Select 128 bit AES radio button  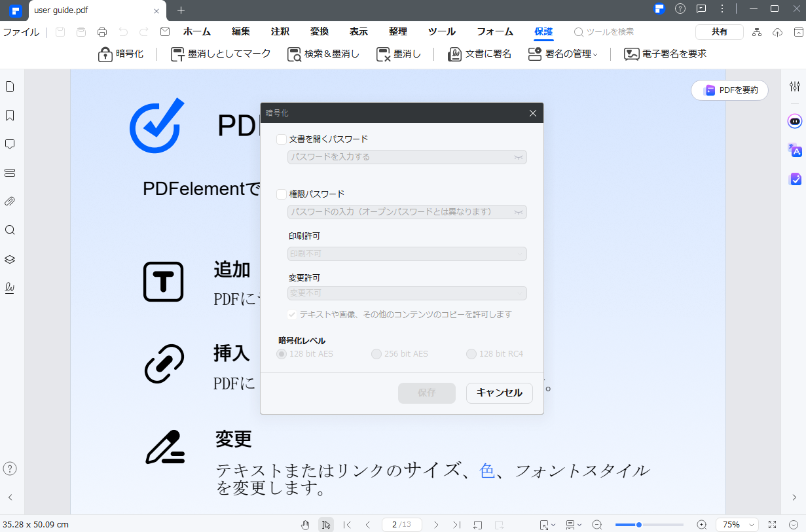point(282,354)
